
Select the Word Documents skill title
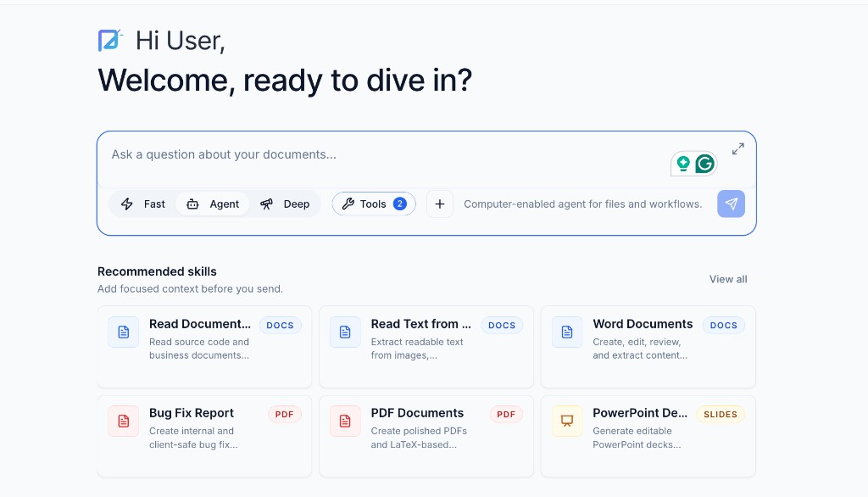643,324
